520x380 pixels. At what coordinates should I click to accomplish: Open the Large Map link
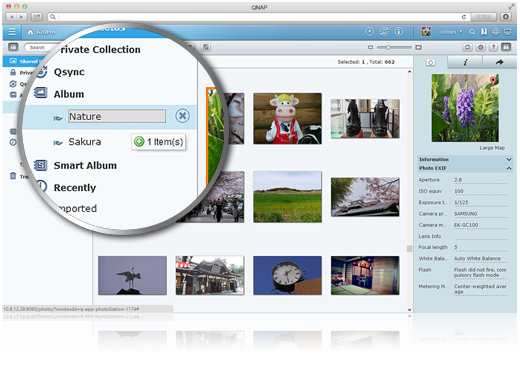tap(492, 148)
